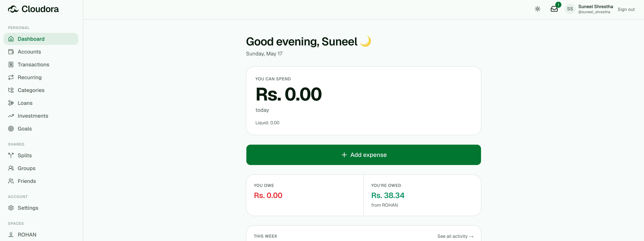644x241 pixels.
Task: Open Loans via its hand-coins icon
Action: pos(11,103)
